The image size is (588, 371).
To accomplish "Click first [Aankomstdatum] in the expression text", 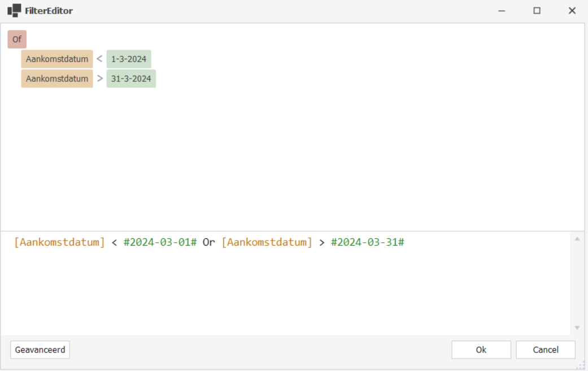I will tap(59, 242).
